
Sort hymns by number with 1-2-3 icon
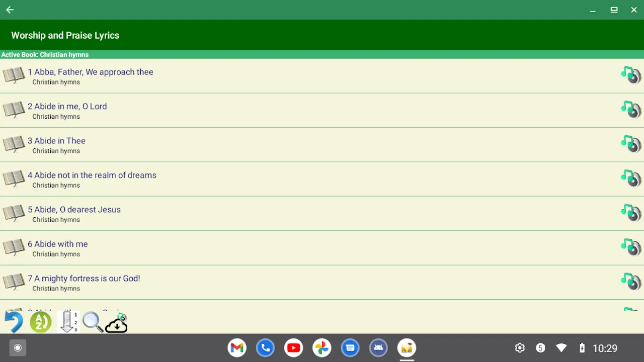68,322
